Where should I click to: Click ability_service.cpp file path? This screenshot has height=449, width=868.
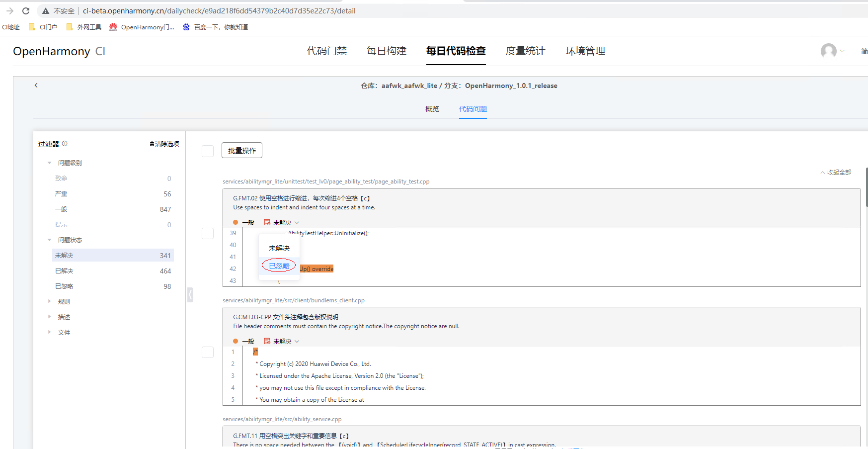[282, 419]
